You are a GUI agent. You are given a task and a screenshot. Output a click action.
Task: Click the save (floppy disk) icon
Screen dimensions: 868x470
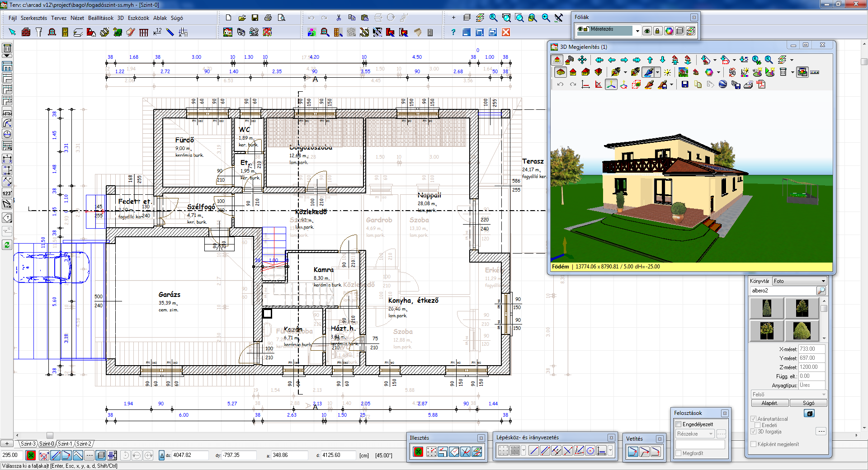pyautogui.click(x=255, y=18)
